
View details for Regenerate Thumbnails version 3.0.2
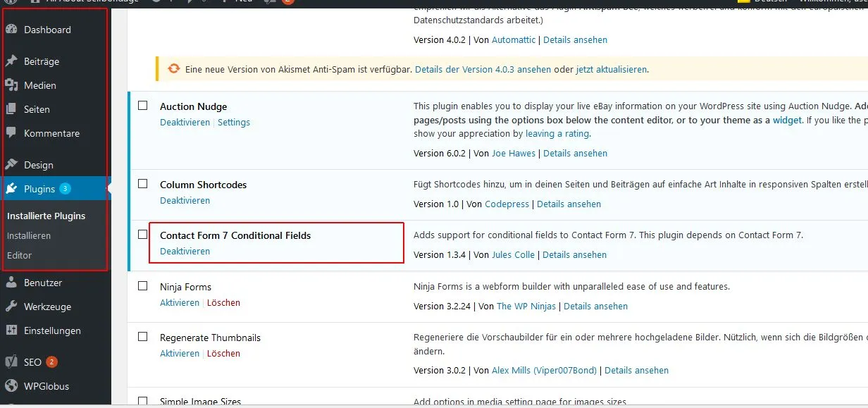pyautogui.click(x=637, y=370)
